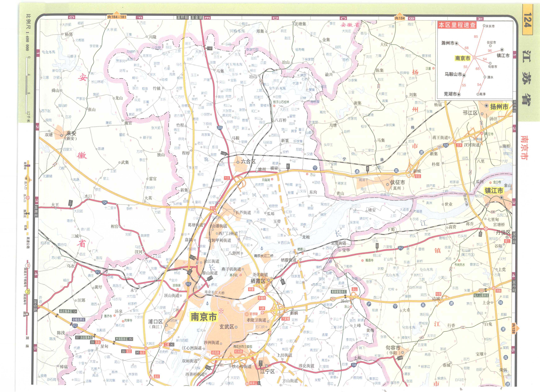
Task: Click the 金牛山水库 reservoir label
Action: point(277,88)
